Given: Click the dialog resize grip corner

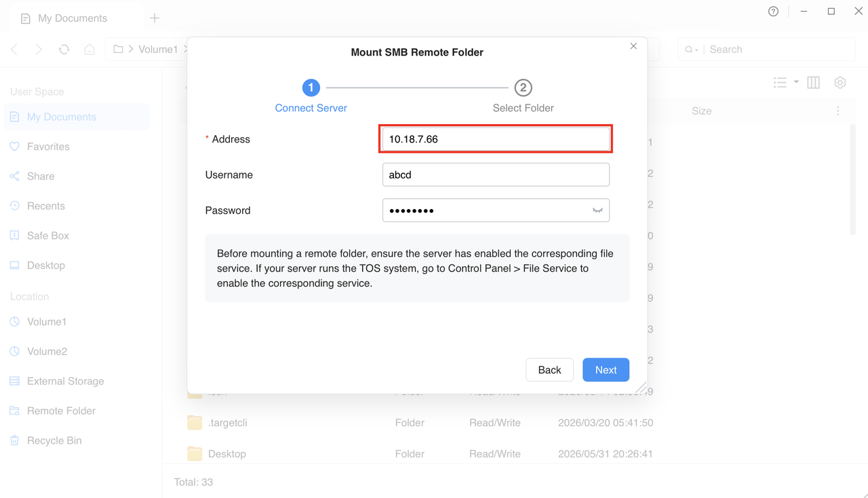Looking at the screenshot, I should pos(641,387).
